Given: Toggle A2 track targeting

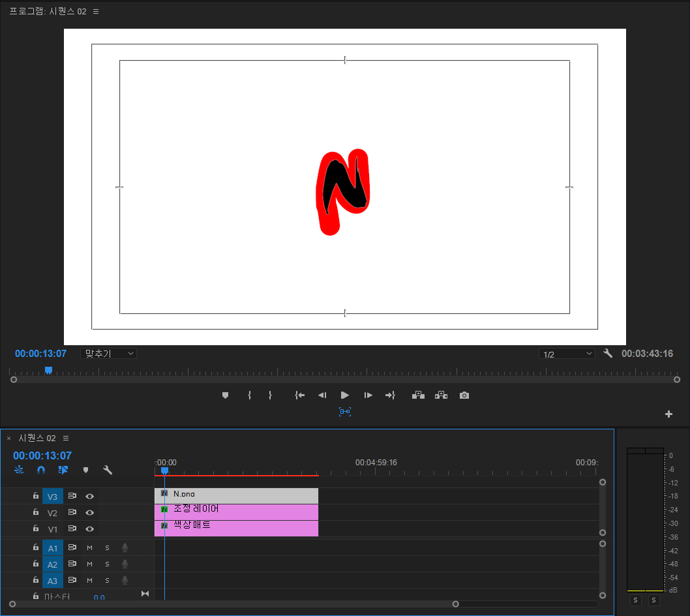Looking at the screenshot, I should pyautogui.click(x=52, y=564).
